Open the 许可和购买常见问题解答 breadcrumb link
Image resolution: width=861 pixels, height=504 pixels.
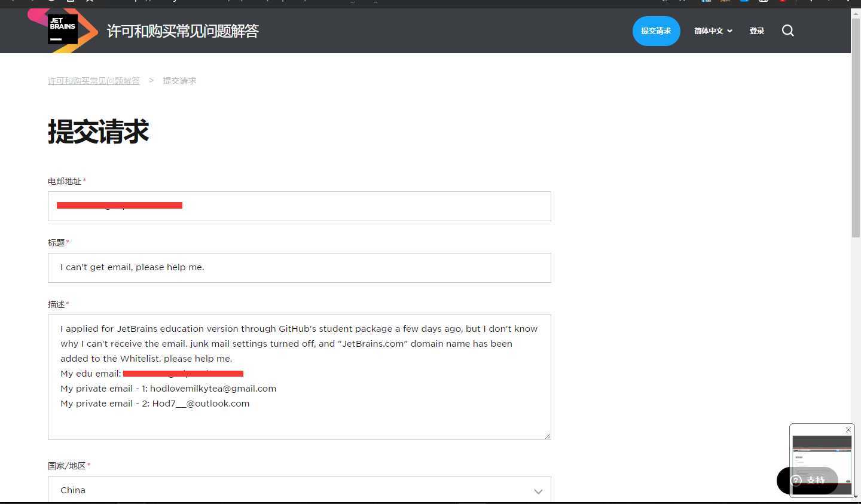point(94,81)
